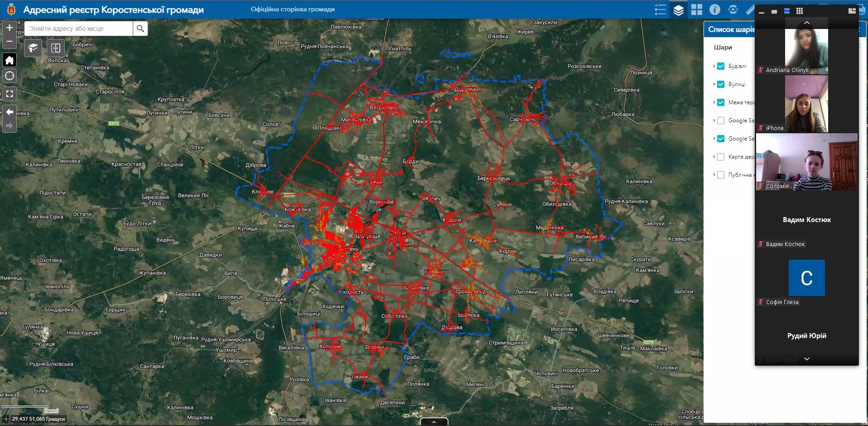
Task: Open the swipe compare tool
Action: coord(56,48)
